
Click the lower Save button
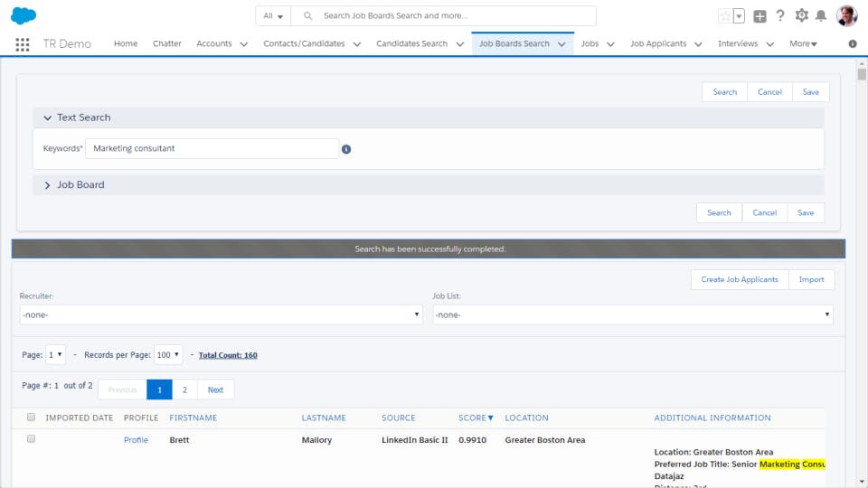806,212
